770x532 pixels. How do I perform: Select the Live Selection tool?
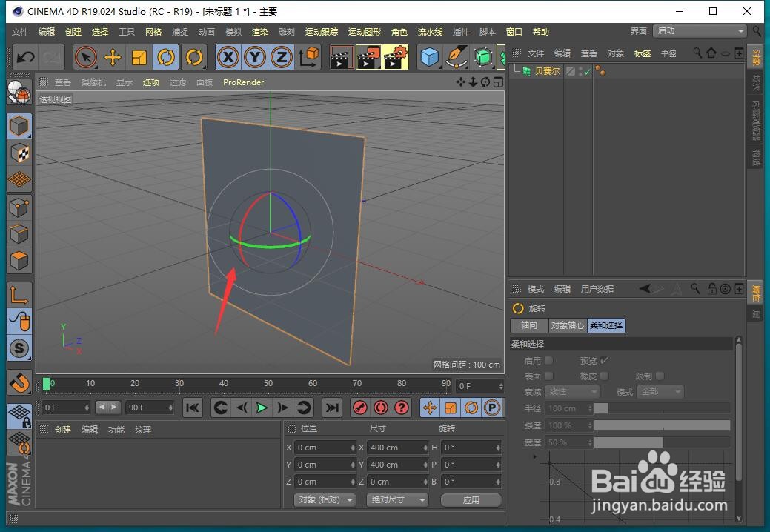pos(86,57)
